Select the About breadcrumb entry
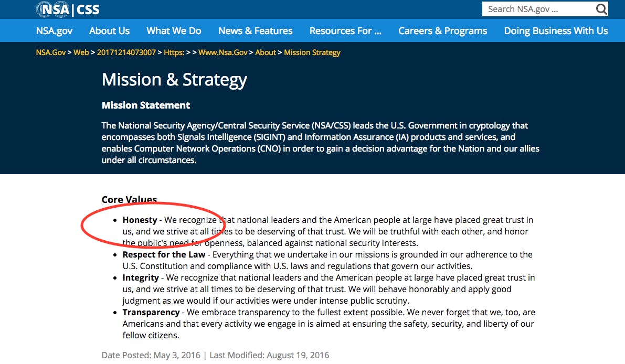Image resolution: width=625 pixels, height=364 pixels. pos(266,52)
